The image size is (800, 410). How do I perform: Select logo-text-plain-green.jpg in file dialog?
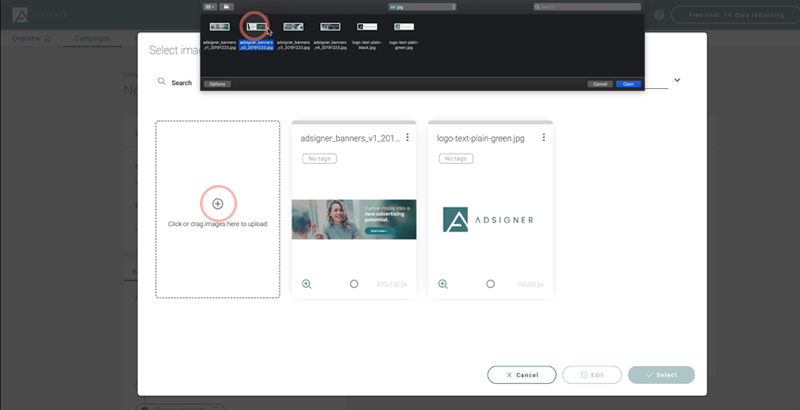coord(404,35)
